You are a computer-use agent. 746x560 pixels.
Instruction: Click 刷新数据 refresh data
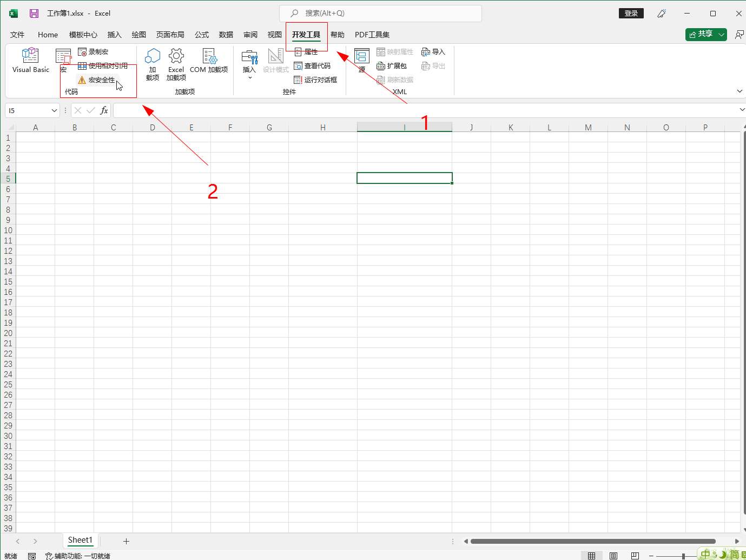pyautogui.click(x=395, y=80)
